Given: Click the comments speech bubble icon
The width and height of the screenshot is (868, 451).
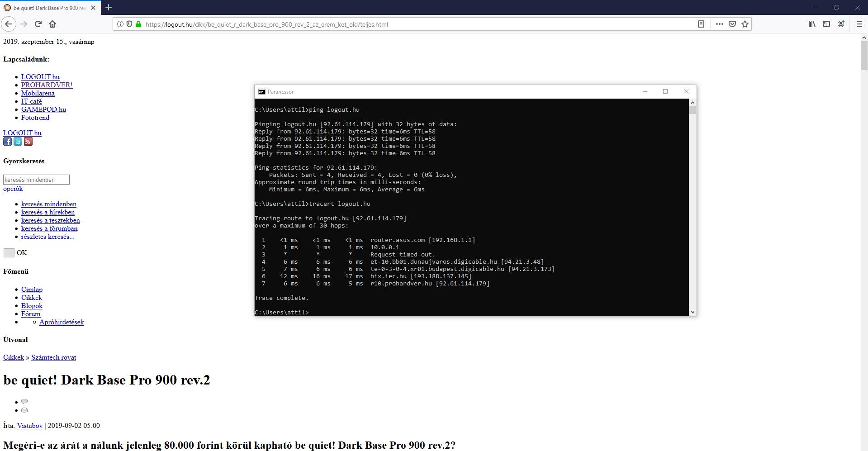Looking at the screenshot, I should click(24, 402).
